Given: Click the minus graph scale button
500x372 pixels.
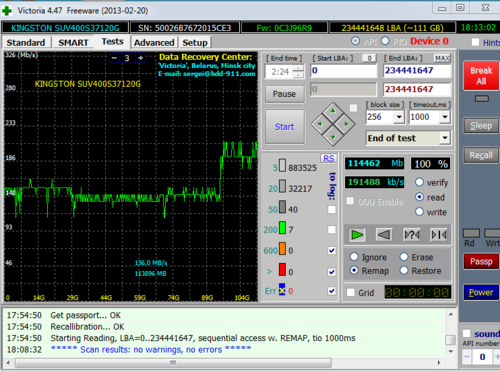Looking at the screenshot, I should pos(114,58).
